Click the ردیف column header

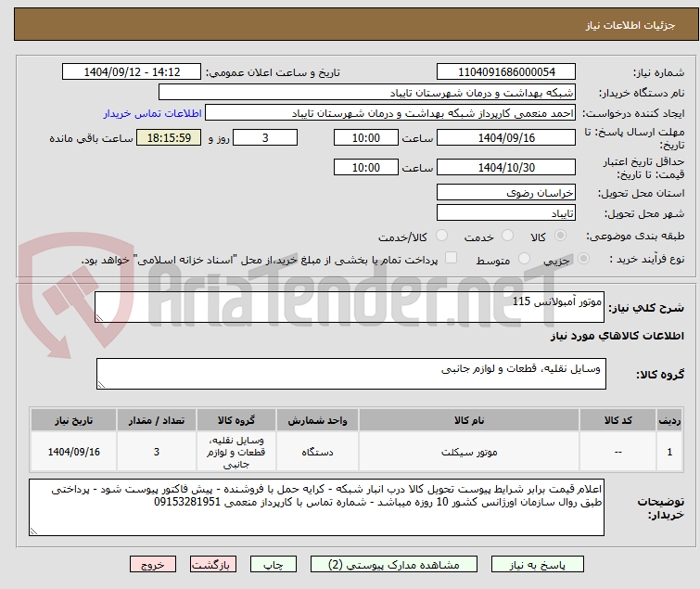pos(669,420)
